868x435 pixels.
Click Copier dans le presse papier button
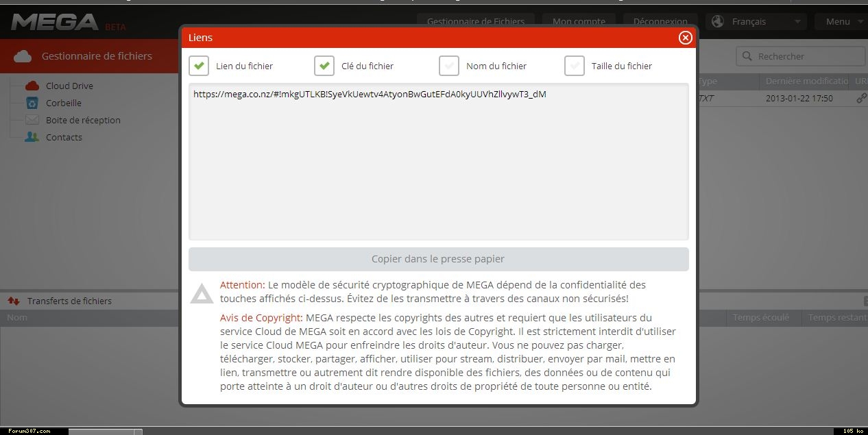[x=439, y=259]
